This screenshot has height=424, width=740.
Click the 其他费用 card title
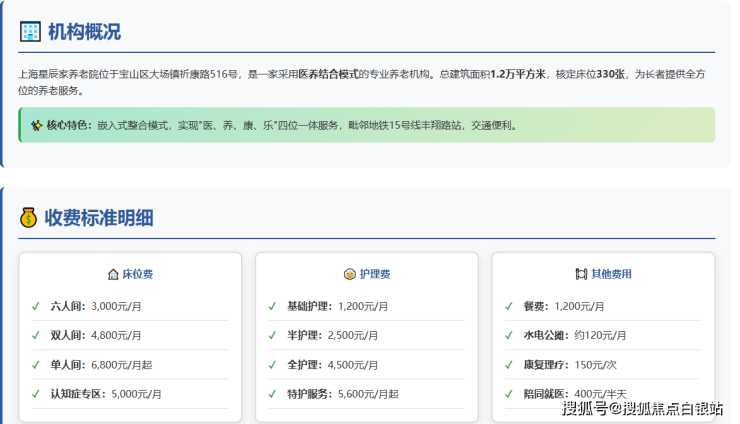click(611, 273)
